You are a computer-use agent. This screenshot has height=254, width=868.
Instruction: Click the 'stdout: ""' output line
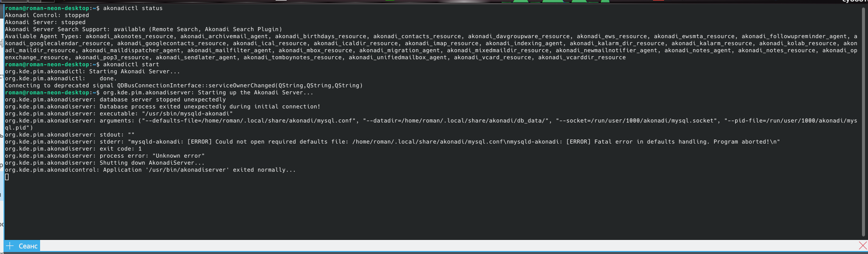[x=70, y=135]
